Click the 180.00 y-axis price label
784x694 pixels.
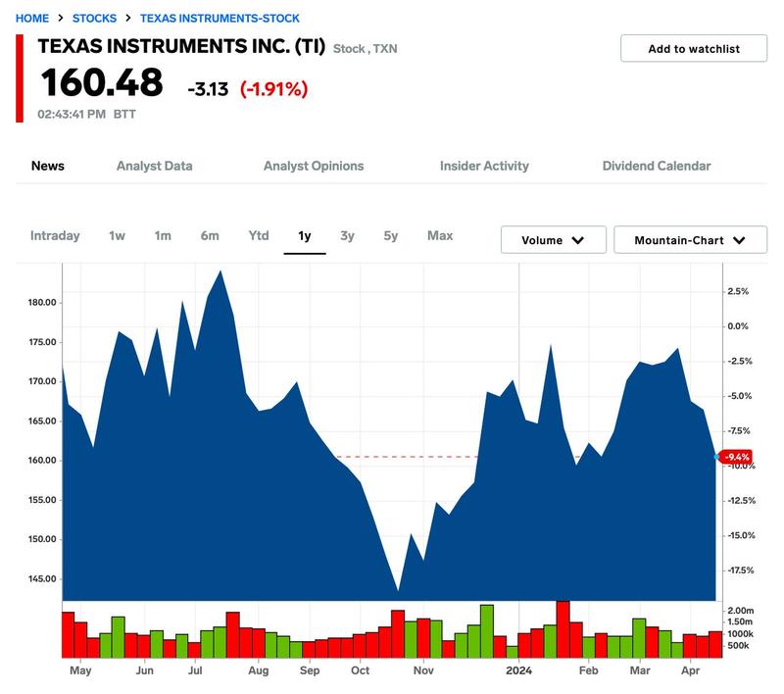click(42, 303)
